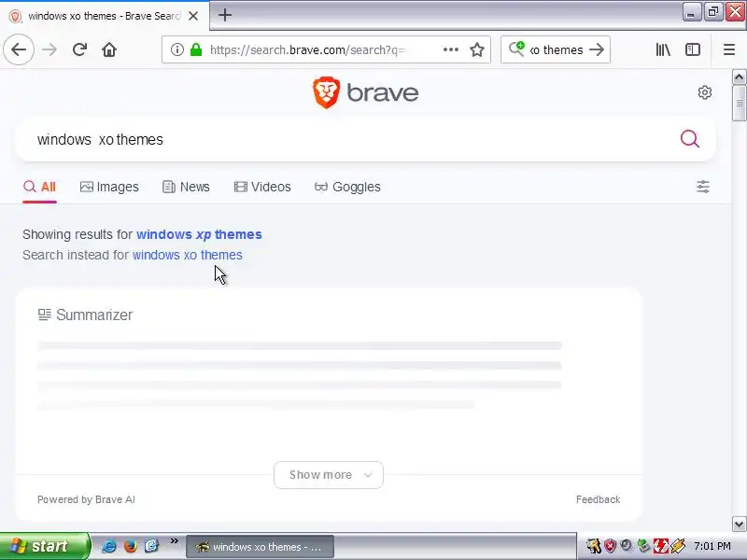Click the system tray clock
The image size is (747, 560).
tap(712, 546)
